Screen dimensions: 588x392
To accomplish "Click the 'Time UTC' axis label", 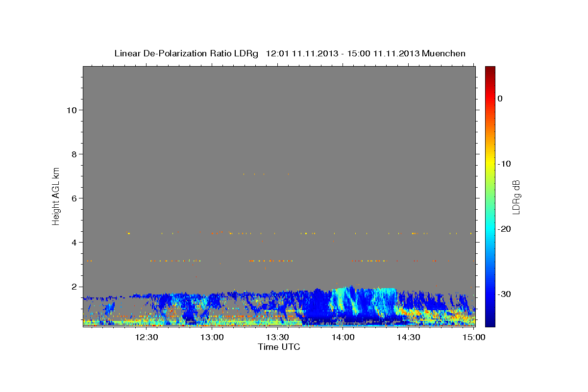I will click(x=279, y=347).
